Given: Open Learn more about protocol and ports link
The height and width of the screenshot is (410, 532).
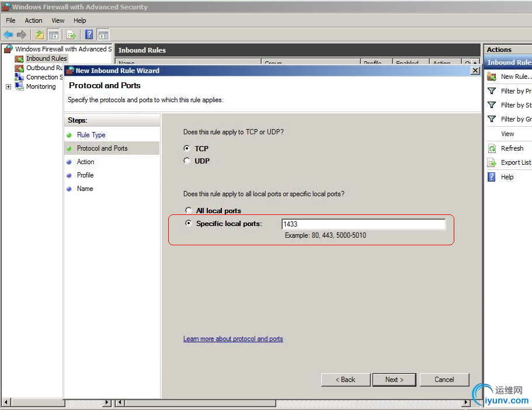Looking at the screenshot, I should pos(233,339).
